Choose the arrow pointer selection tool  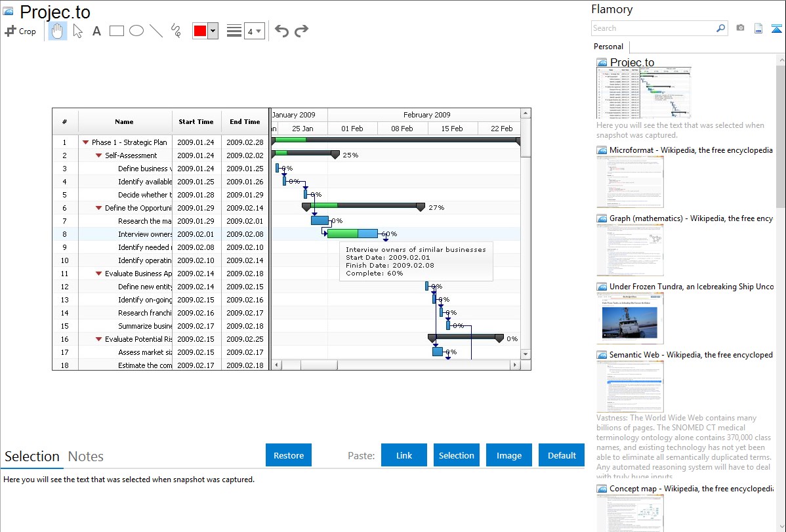click(x=78, y=31)
